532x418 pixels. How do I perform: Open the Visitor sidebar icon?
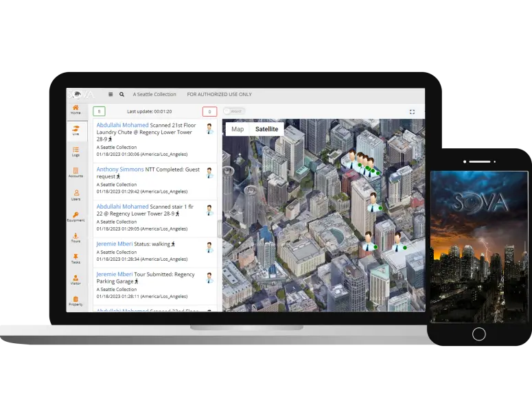(76, 280)
